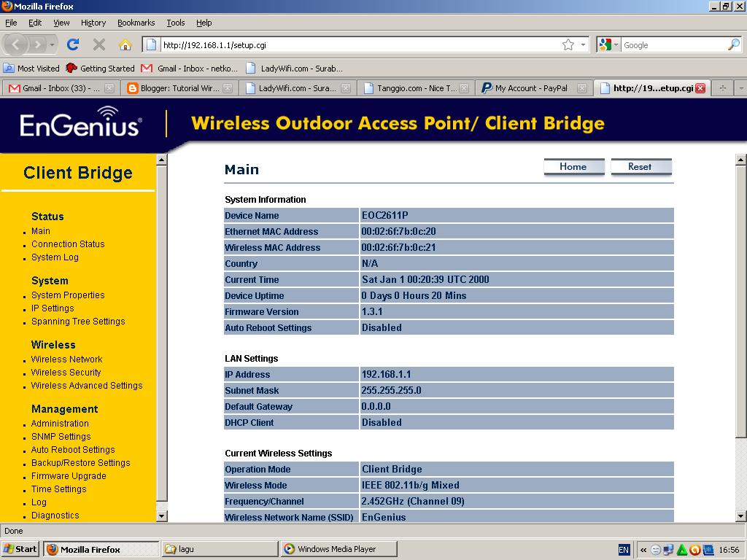Image resolution: width=747 pixels, height=560 pixels.
Task: Switch to the Blogger Tutorial tab
Action: click(179, 88)
